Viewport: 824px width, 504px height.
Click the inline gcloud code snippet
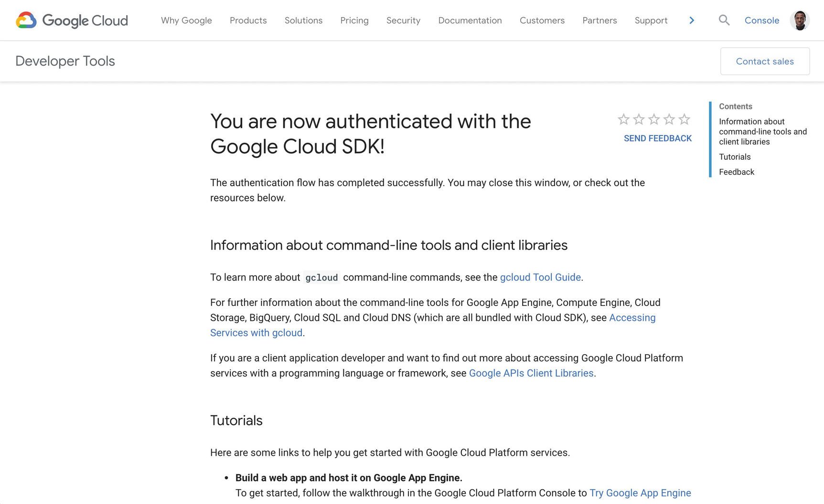point(321,277)
